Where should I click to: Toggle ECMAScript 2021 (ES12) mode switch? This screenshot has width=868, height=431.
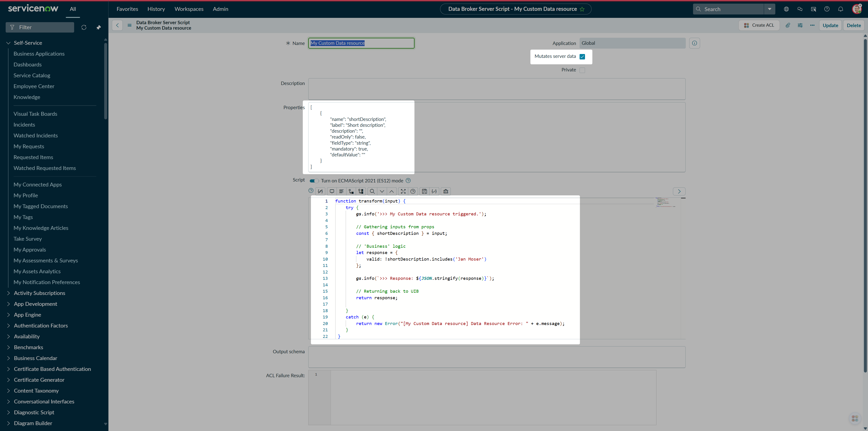(314, 181)
